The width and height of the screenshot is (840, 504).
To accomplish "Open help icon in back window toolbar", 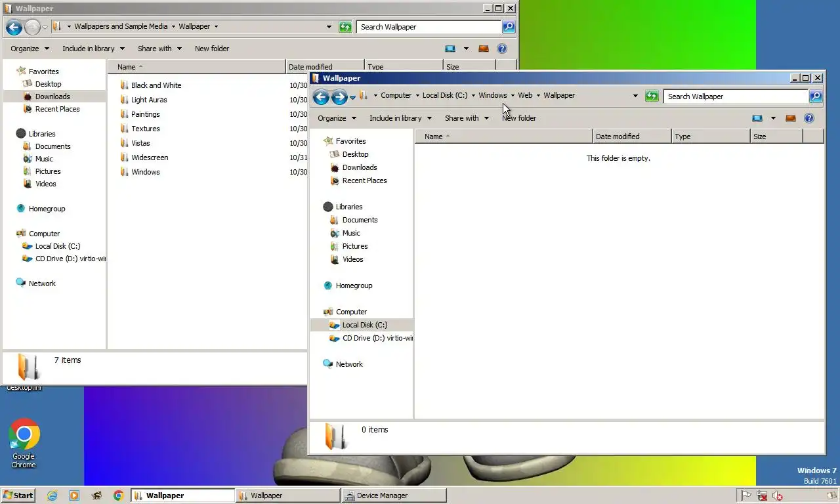I will point(502,49).
